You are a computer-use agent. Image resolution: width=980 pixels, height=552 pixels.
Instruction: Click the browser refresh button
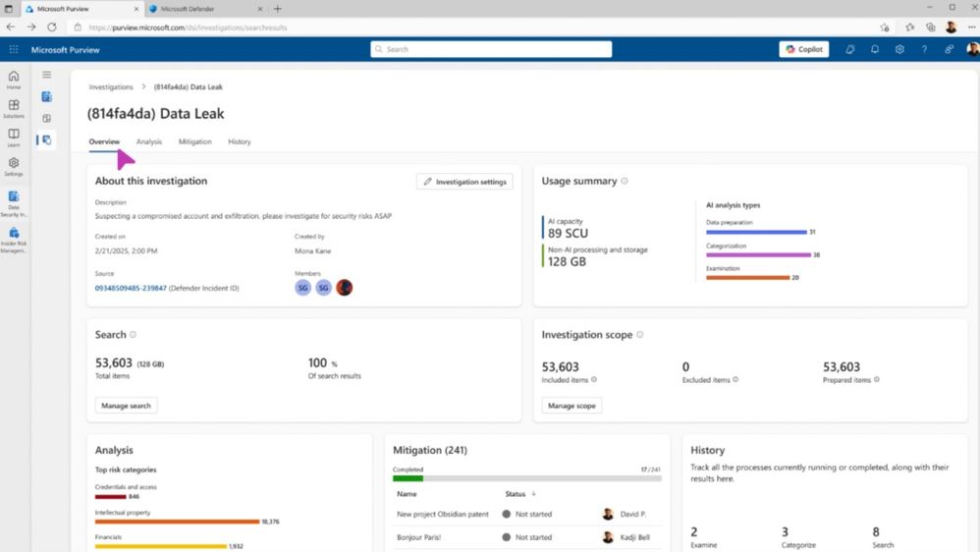52,28
